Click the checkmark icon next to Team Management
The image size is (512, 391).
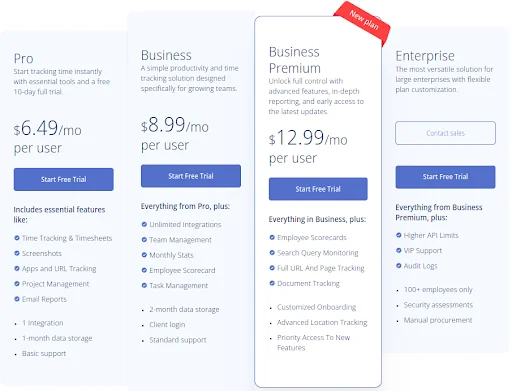pos(144,240)
